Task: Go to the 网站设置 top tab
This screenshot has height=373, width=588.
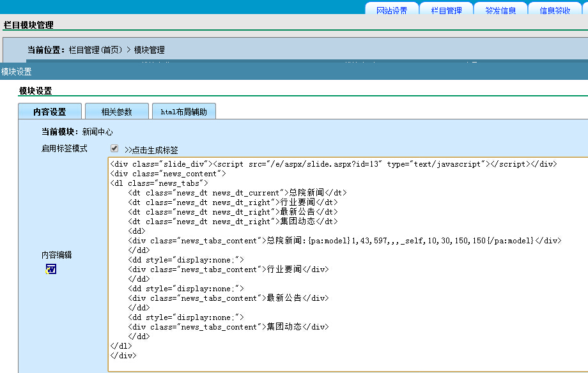Action: [392, 10]
